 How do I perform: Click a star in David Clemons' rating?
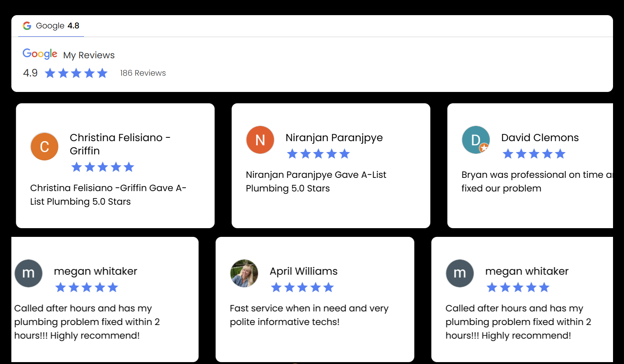coord(534,154)
